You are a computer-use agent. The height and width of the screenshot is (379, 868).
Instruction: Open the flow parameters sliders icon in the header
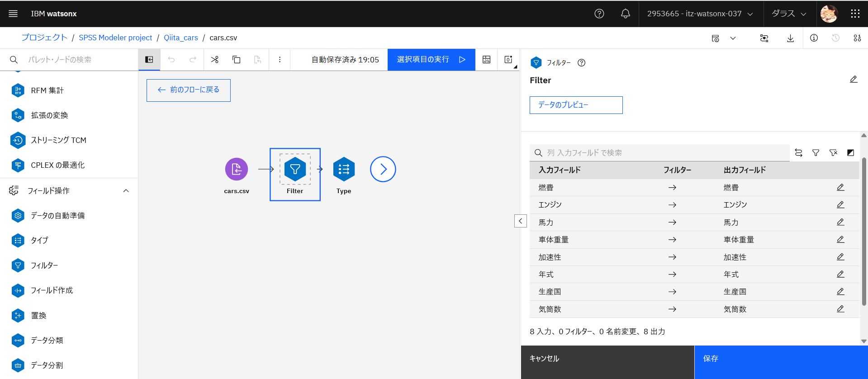764,38
